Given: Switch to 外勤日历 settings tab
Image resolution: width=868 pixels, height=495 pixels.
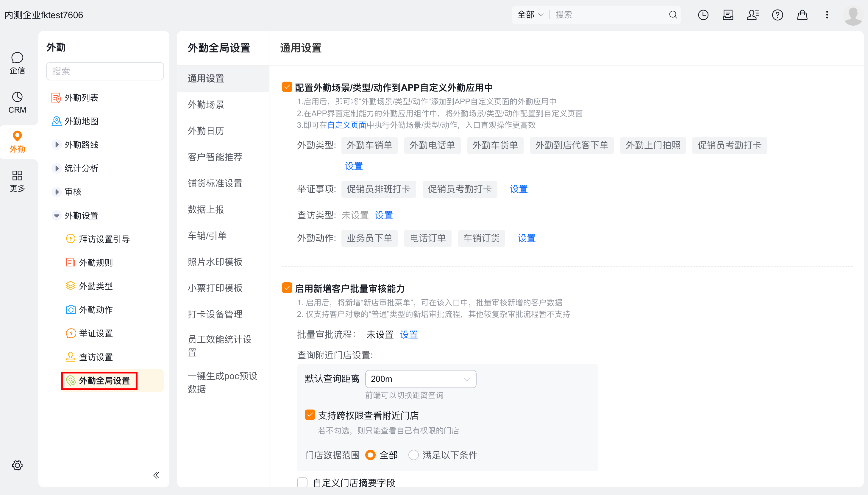Looking at the screenshot, I should tap(223, 131).
